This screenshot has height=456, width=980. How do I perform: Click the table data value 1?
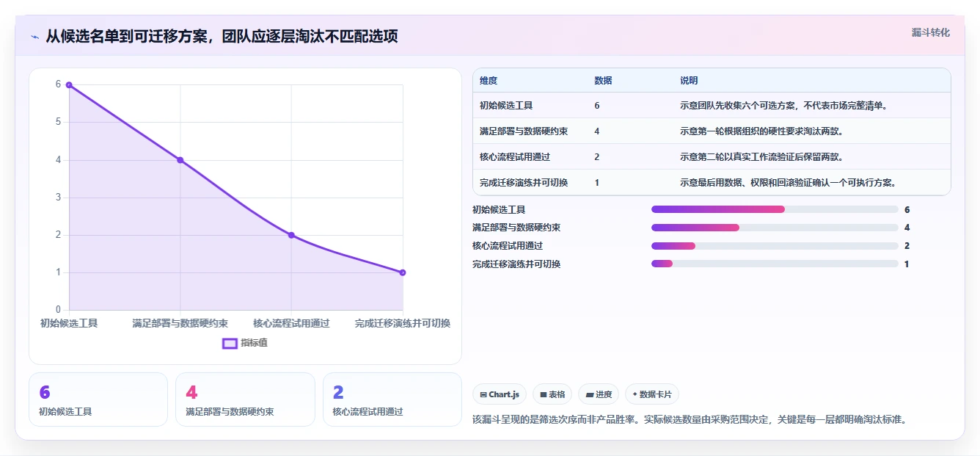coord(597,183)
